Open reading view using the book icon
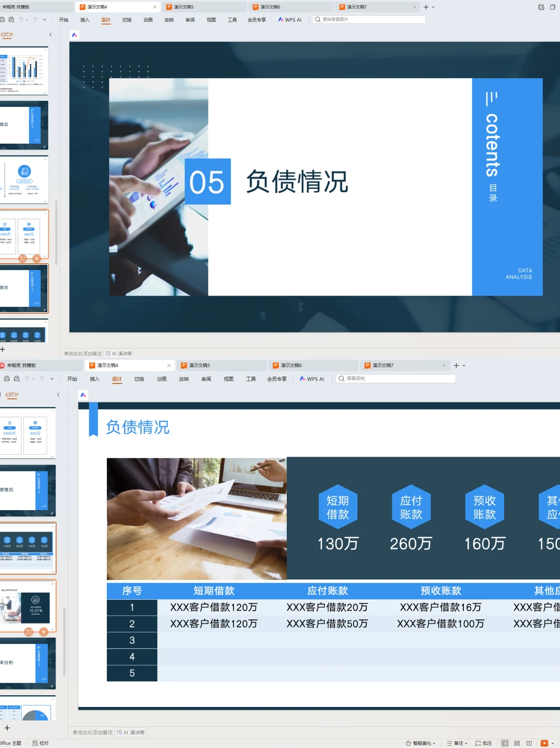The width and height of the screenshot is (560, 748). point(529,743)
